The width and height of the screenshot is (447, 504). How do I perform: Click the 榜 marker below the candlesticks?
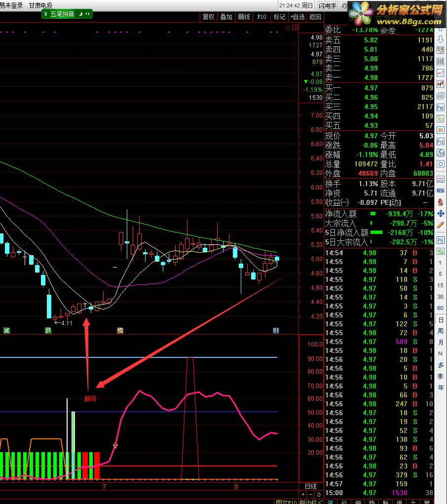120,330
